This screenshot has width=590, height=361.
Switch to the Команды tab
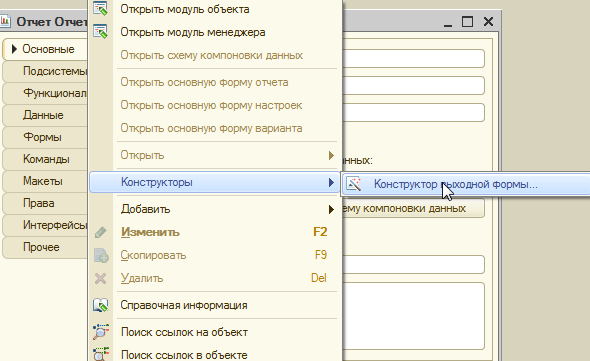[x=45, y=159]
